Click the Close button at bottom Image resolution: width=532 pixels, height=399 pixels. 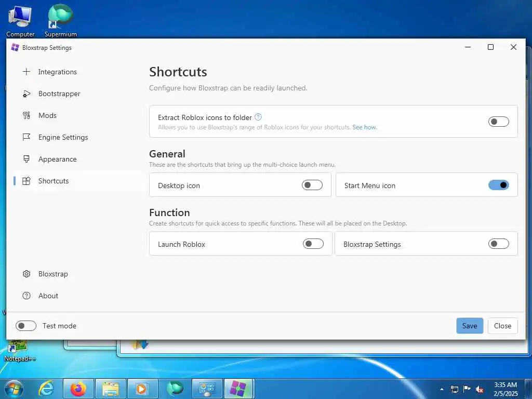[x=502, y=326]
